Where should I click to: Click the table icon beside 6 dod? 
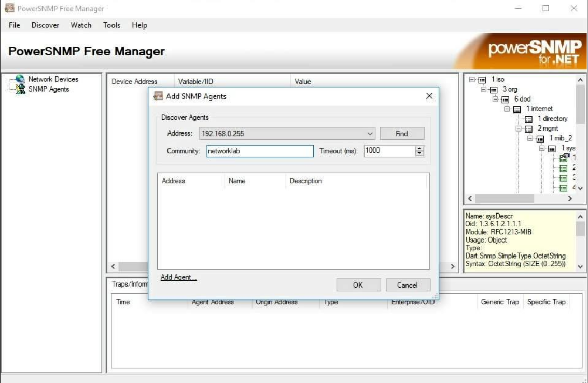(506, 100)
